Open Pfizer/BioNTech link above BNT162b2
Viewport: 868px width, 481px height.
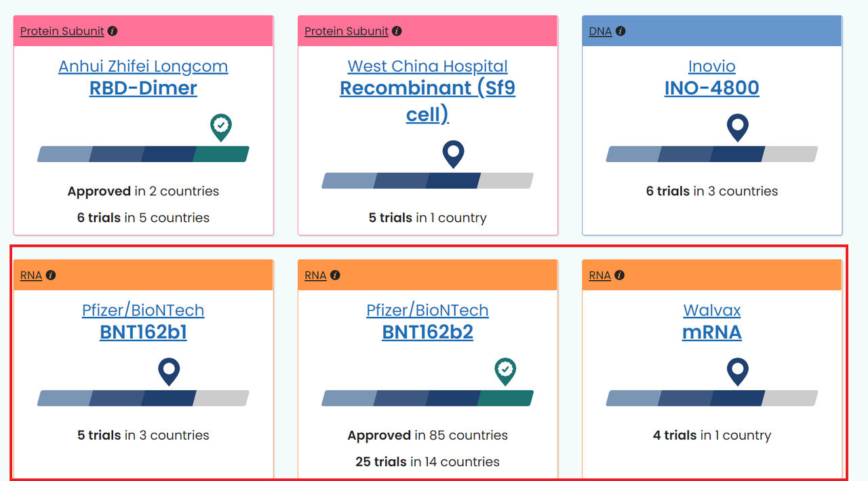pyautogui.click(x=427, y=311)
